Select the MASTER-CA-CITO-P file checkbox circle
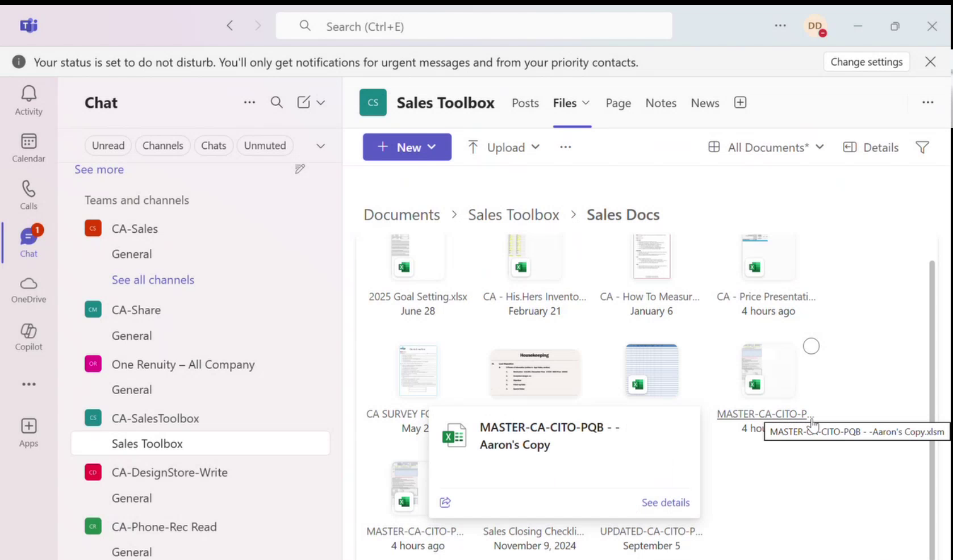Image resolution: width=953 pixels, height=560 pixels. [x=811, y=346]
